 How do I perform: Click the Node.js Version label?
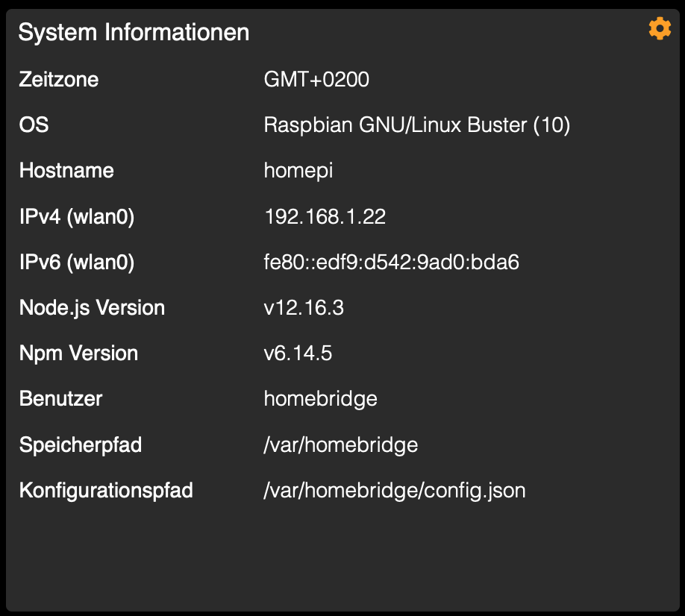(93, 308)
